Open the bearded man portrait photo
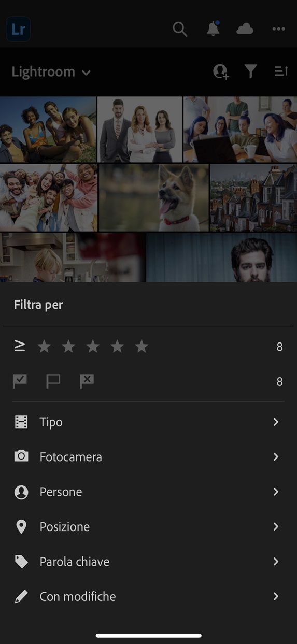Viewport: 297px width, 644px height. coord(222,257)
